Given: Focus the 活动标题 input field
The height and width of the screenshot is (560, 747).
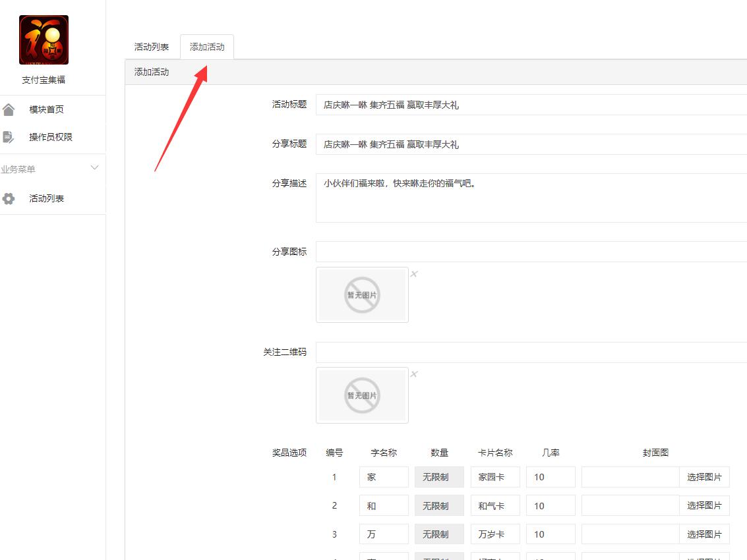Looking at the screenshot, I should click(x=531, y=105).
